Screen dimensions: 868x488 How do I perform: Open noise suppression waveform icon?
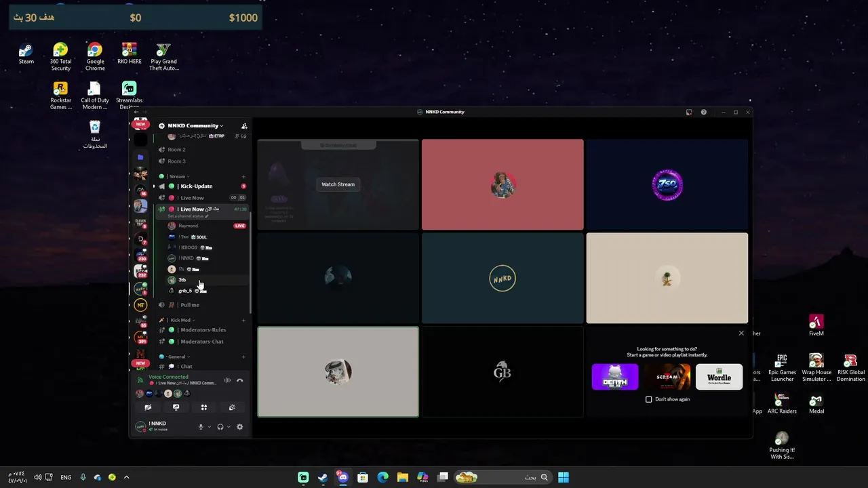coord(228,380)
